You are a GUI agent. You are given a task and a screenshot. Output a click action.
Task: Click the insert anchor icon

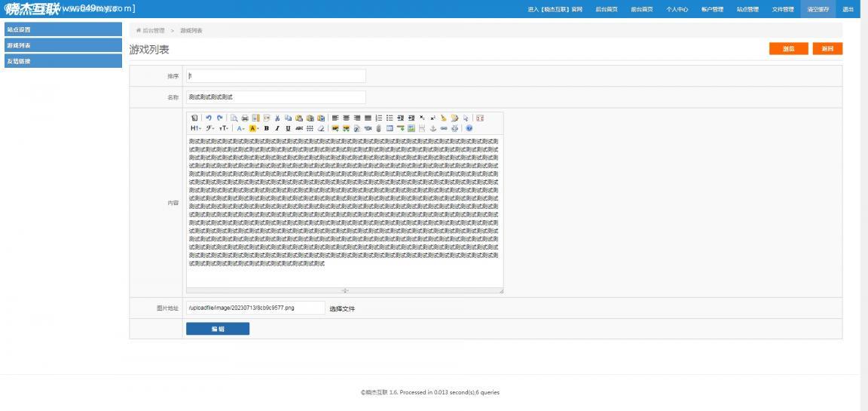(x=433, y=128)
